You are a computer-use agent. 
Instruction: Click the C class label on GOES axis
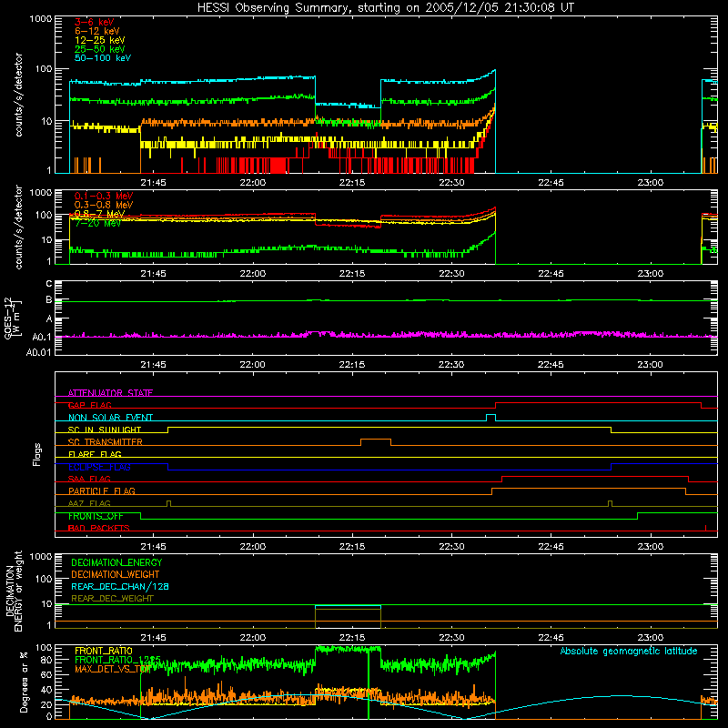pos(49,284)
